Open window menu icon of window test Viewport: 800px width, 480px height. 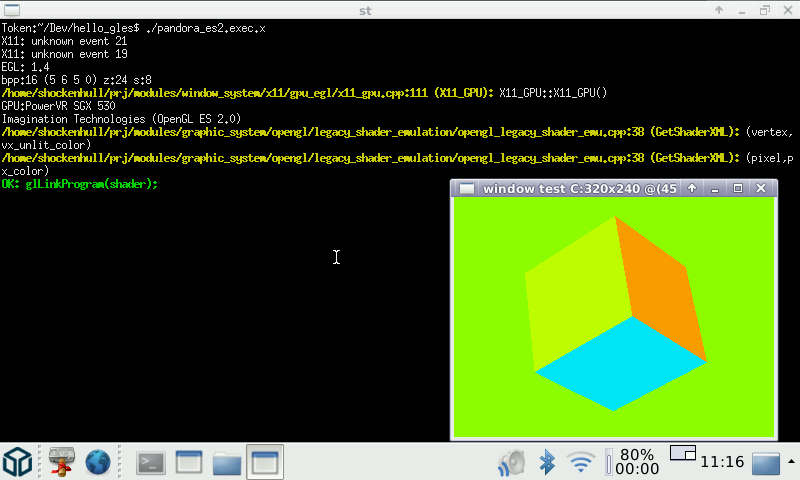click(x=466, y=189)
